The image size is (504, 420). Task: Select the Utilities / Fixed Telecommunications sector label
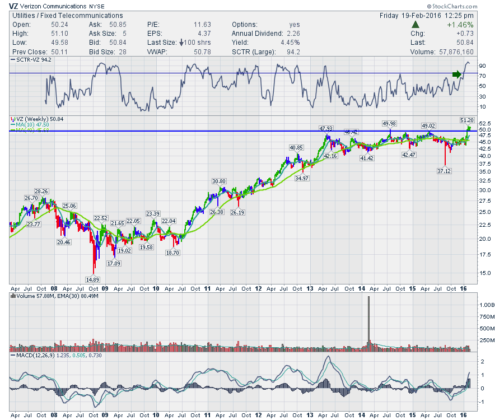point(67,16)
